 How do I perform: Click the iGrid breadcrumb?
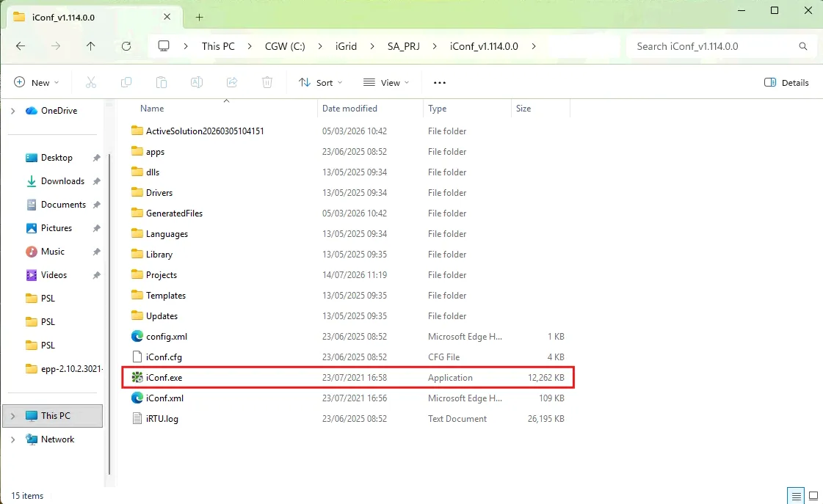[346, 46]
